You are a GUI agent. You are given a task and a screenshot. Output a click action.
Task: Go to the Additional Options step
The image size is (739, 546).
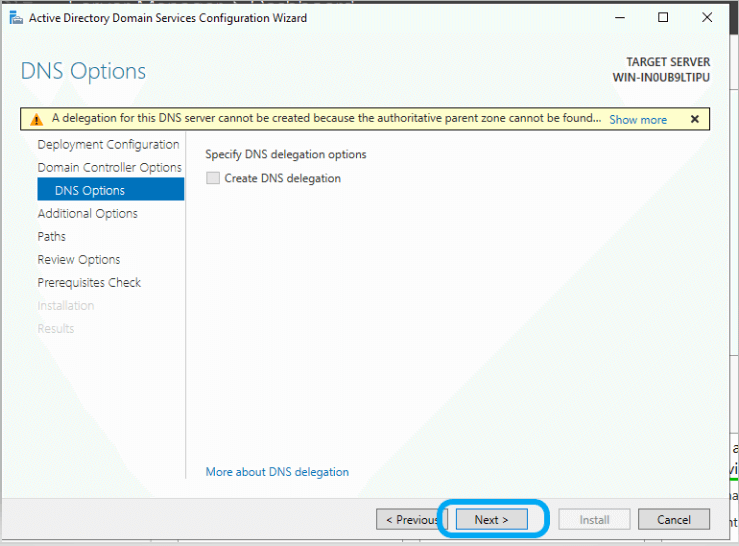[x=88, y=214]
